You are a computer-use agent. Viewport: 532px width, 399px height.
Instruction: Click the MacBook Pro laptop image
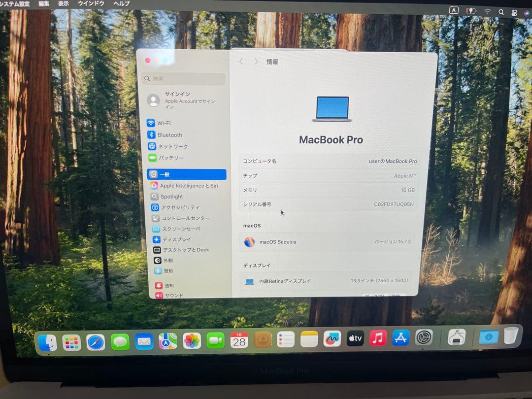click(x=332, y=109)
